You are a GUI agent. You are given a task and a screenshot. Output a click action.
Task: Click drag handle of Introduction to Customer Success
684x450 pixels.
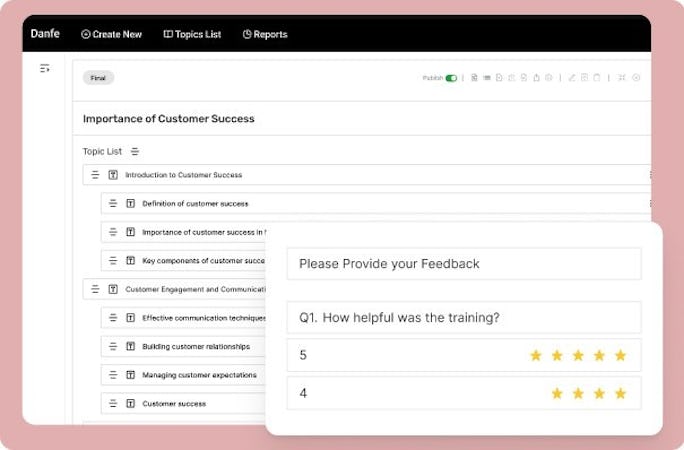[x=96, y=175]
